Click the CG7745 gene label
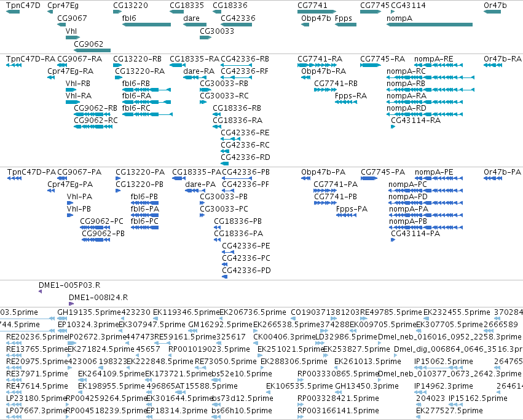The width and height of the screenshot is (523, 420). click(x=375, y=6)
